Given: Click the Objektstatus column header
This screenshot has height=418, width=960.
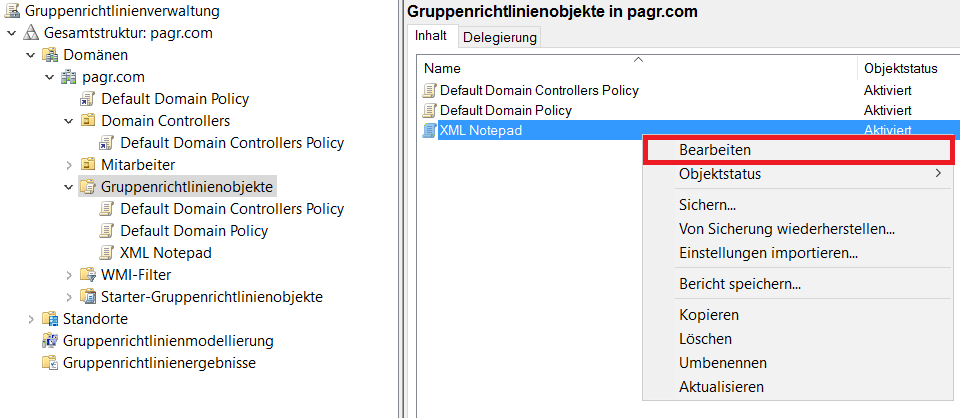Looking at the screenshot, I should point(900,69).
